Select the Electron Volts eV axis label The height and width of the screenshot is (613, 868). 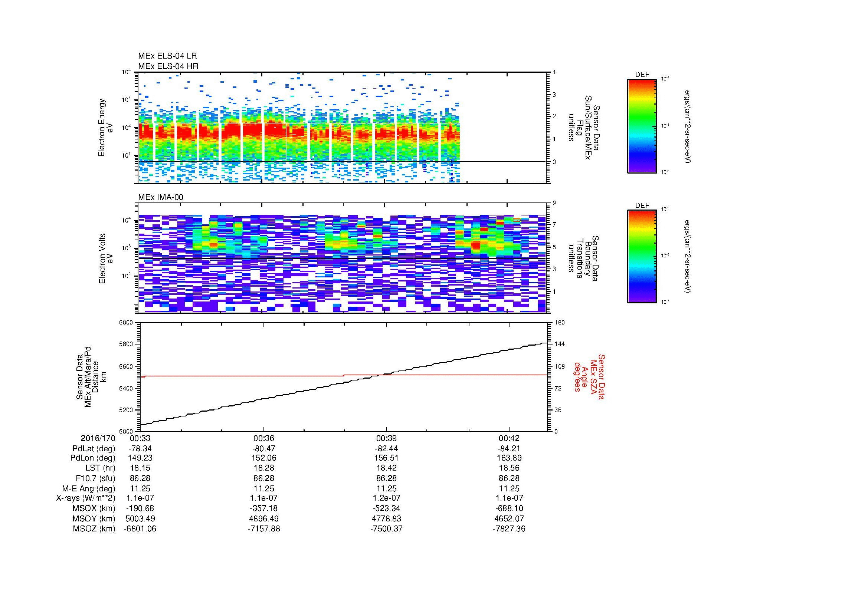tap(106, 258)
